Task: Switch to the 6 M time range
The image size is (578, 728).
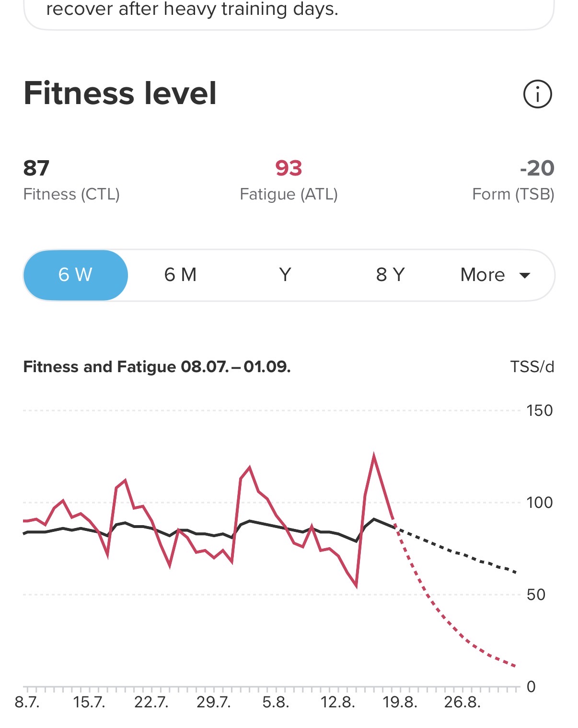Action: 180,275
